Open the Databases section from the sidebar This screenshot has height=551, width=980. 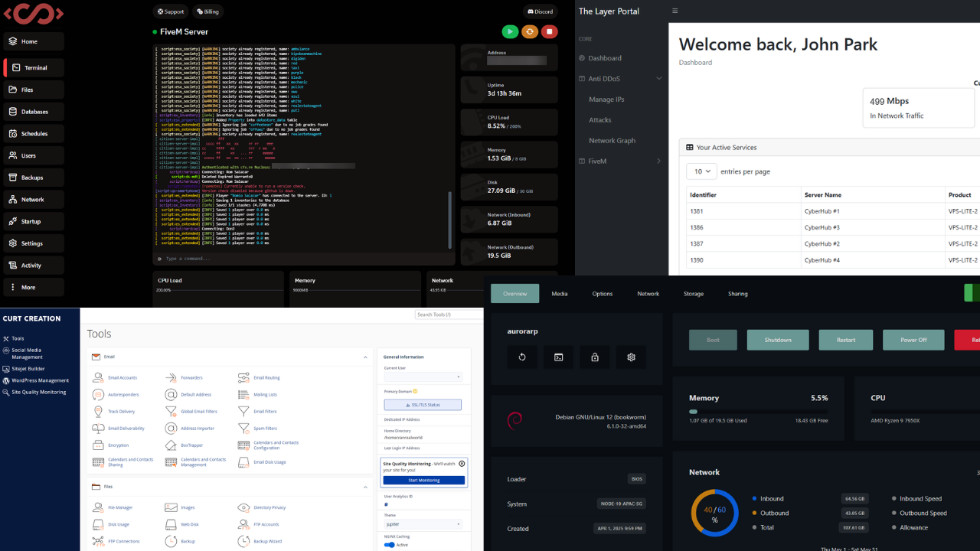pyautogui.click(x=34, y=111)
